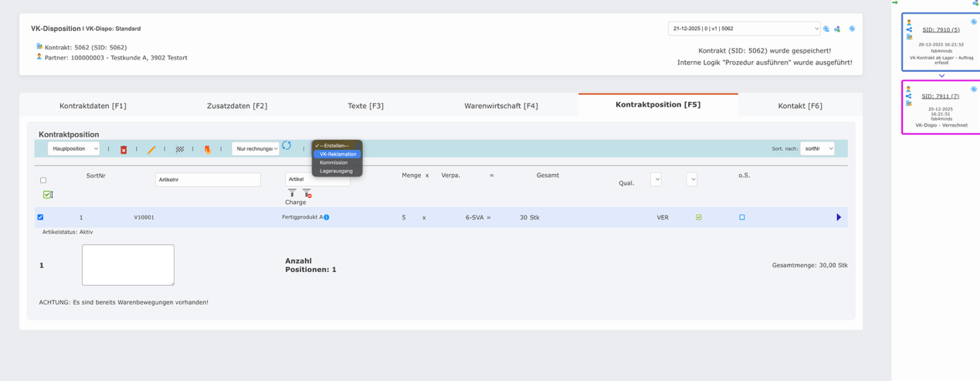The image size is (980, 381).
Task: Open the Qual. dropdown in table header
Action: [x=656, y=179]
